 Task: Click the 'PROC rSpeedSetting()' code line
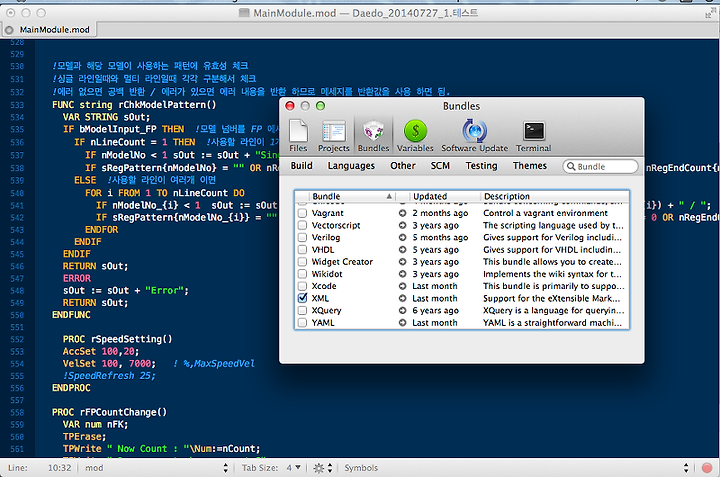[x=118, y=339]
